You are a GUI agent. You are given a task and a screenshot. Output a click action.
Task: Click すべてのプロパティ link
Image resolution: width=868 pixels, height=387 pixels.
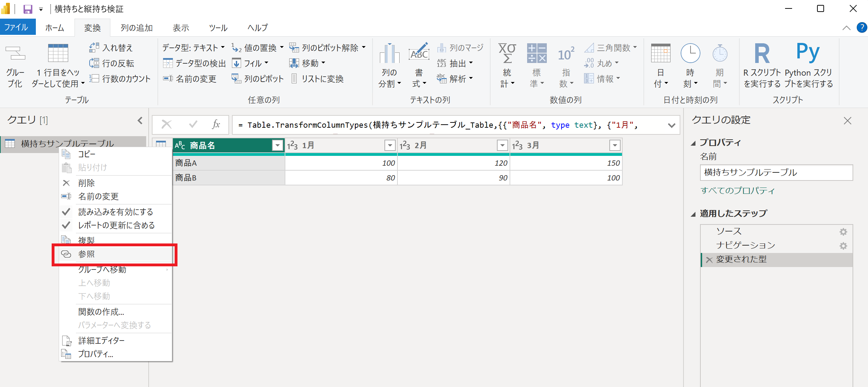tap(738, 191)
